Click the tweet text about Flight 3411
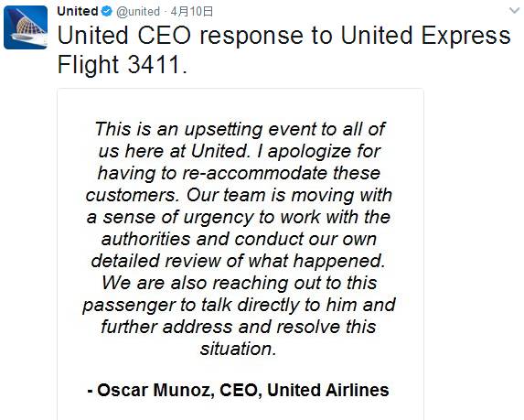The height and width of the screenshot is (420, 524). (283, 49)
